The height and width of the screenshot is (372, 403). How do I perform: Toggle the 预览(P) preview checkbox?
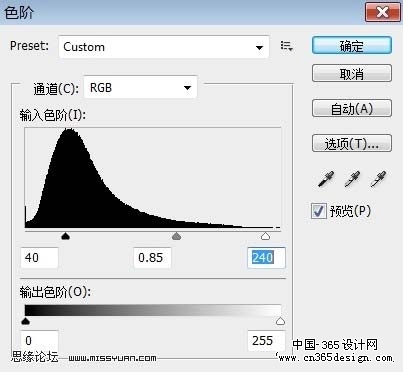pyautogui.click(x=318, y=211)
